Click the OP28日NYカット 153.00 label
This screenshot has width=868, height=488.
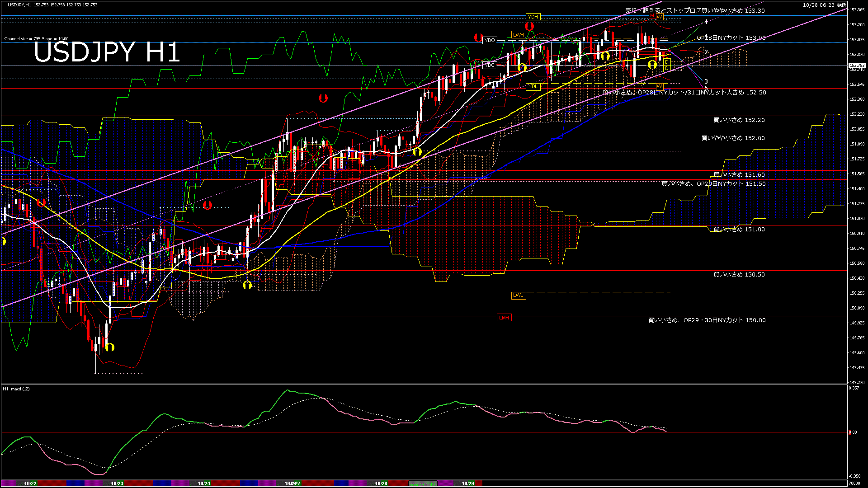click(x=731, y=38)
